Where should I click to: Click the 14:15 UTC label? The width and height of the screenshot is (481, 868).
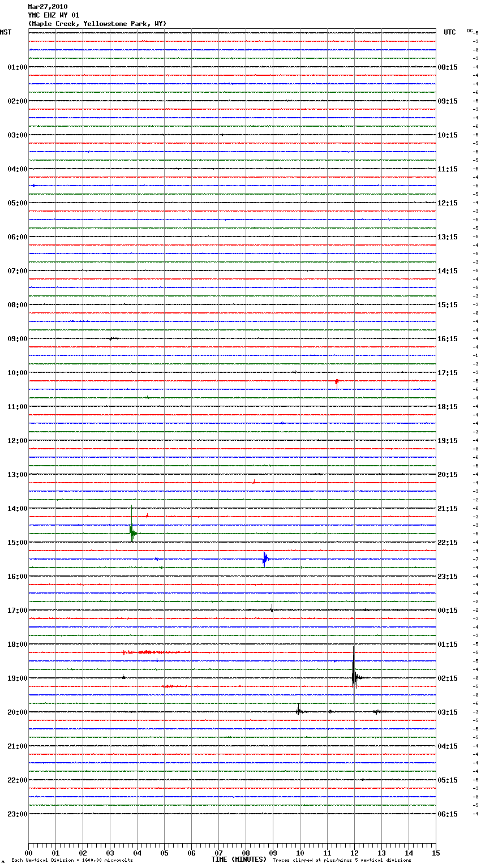(x=448, y=271)
